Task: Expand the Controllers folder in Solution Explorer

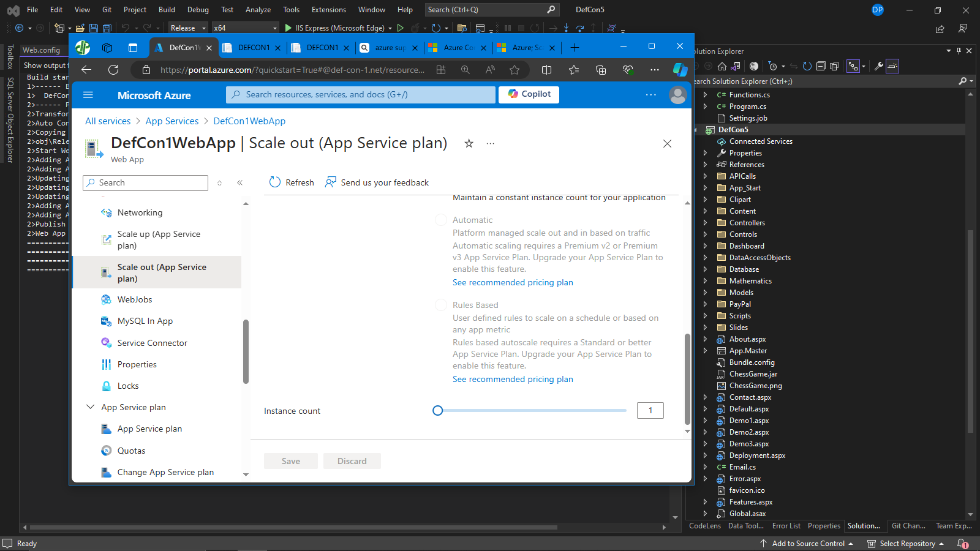Action: tap(706, 222)
